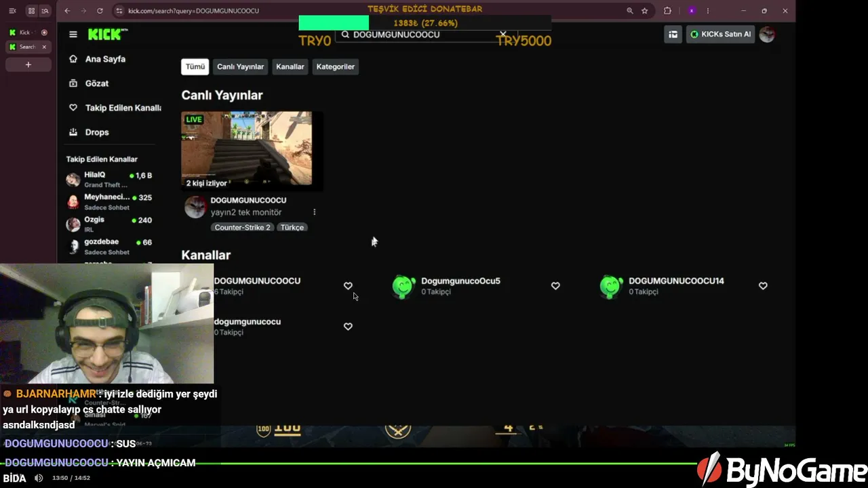This screenshot has width=868, height=488.
Task: Follow dogumgunucocu with the heart icon
Action: click(x=348, y=327)
